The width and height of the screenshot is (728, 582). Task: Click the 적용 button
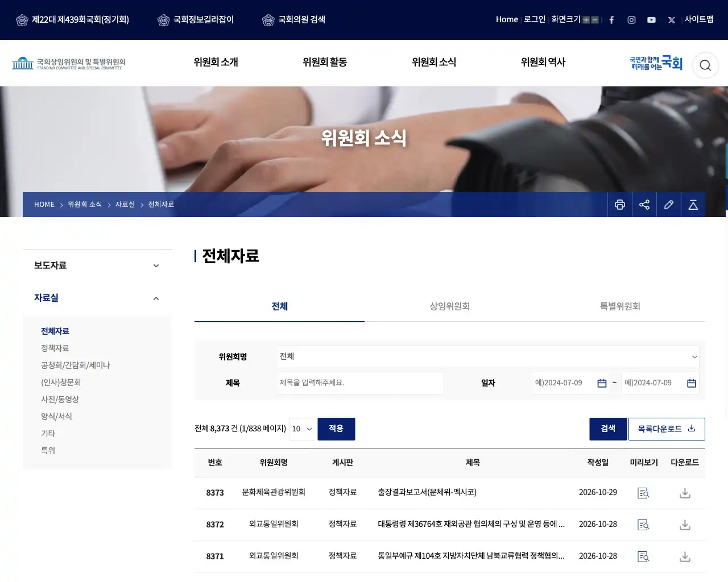coord(336,429)
